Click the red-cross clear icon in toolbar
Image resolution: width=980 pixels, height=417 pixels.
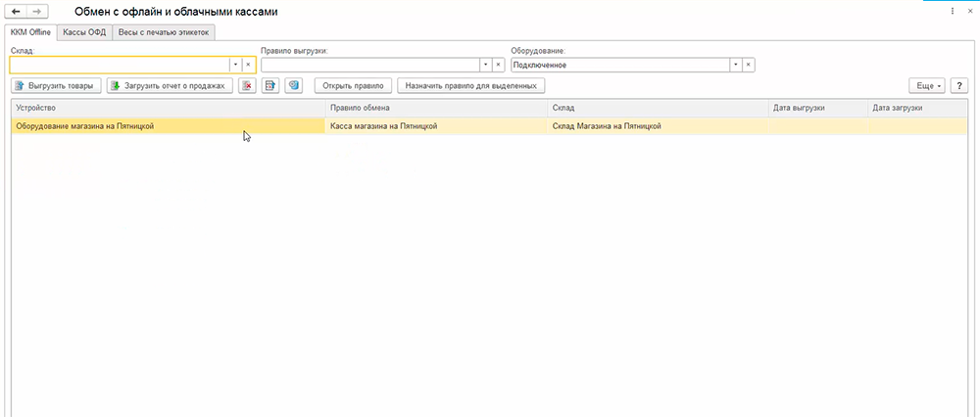(247, 85)
